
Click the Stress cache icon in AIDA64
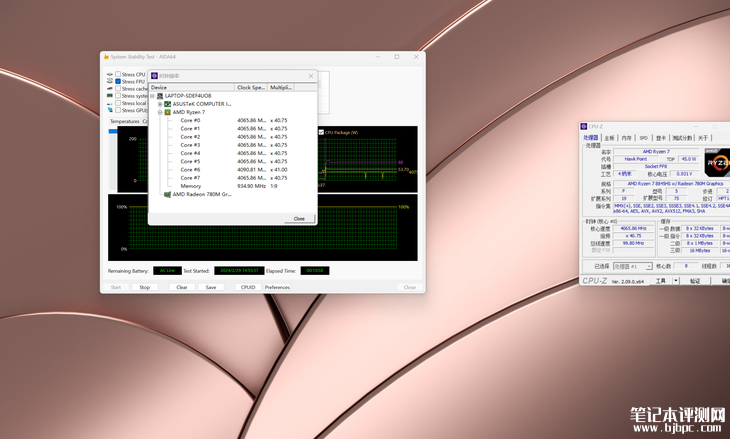(110, 88)
